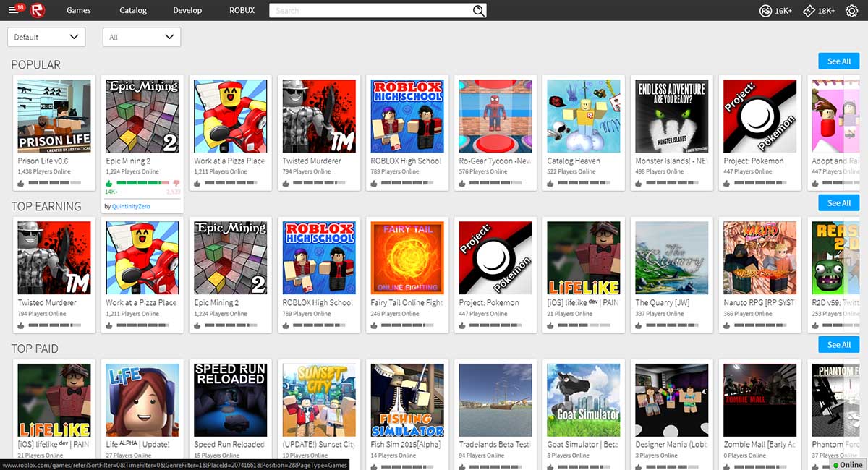Click '14K+' upvote count text
Image resolution: width=868 pixels, height=470 pixels.
111,192
